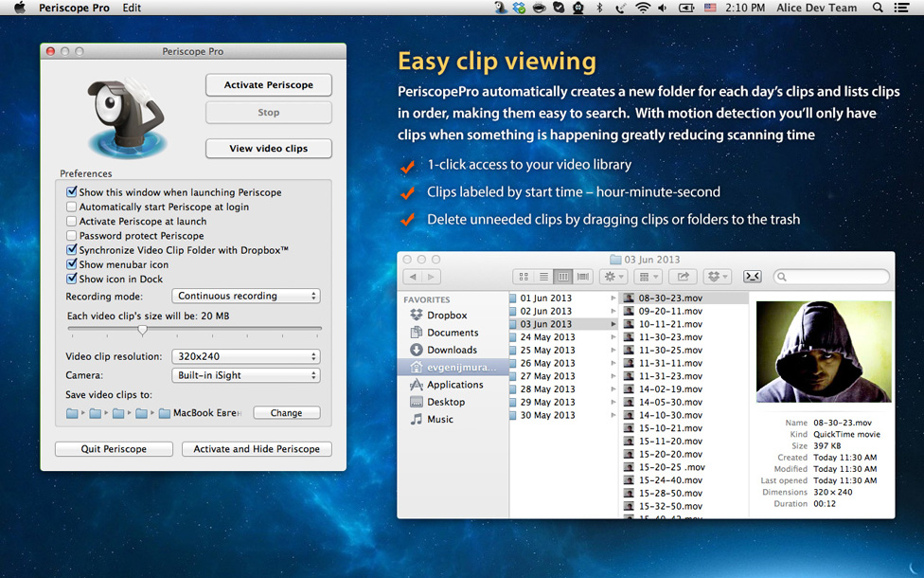Click the volume speaker menubar icon
This screenshot has height=578, width=924.
click(663, 8)
